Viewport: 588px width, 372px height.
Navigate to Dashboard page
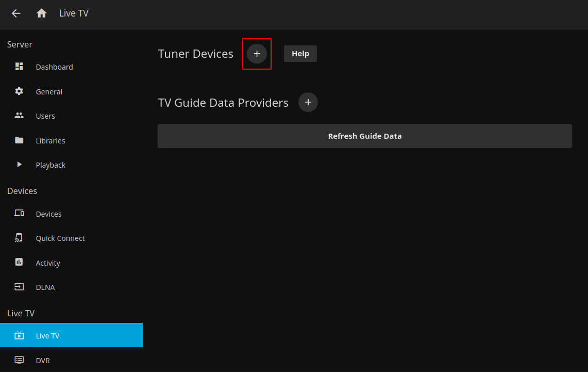click(54, 67)
